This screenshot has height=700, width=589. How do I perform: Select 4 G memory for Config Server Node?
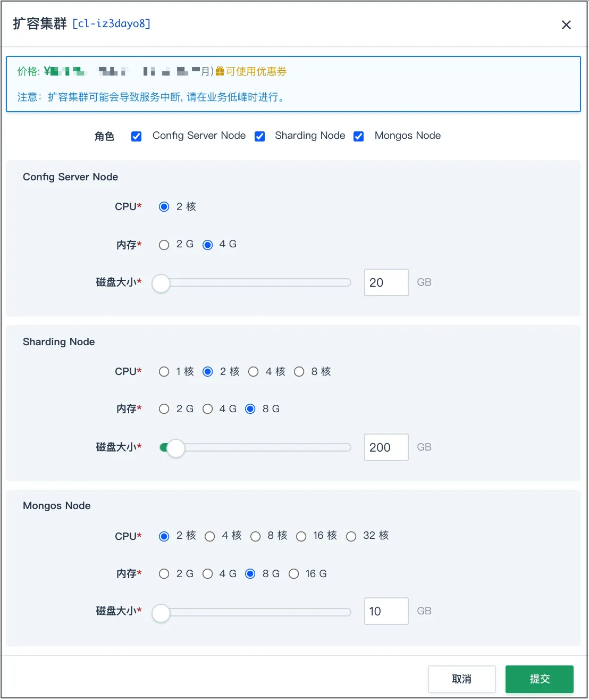point(208,245)
